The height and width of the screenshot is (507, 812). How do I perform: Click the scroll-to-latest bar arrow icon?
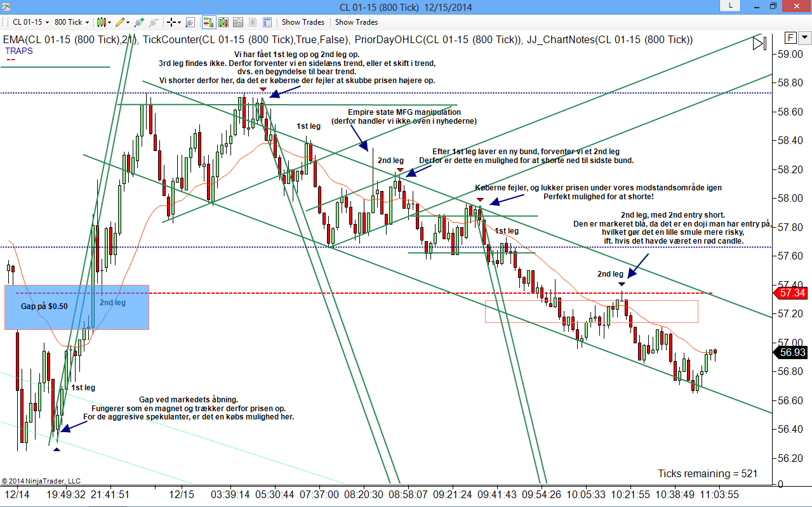(759, 44)
